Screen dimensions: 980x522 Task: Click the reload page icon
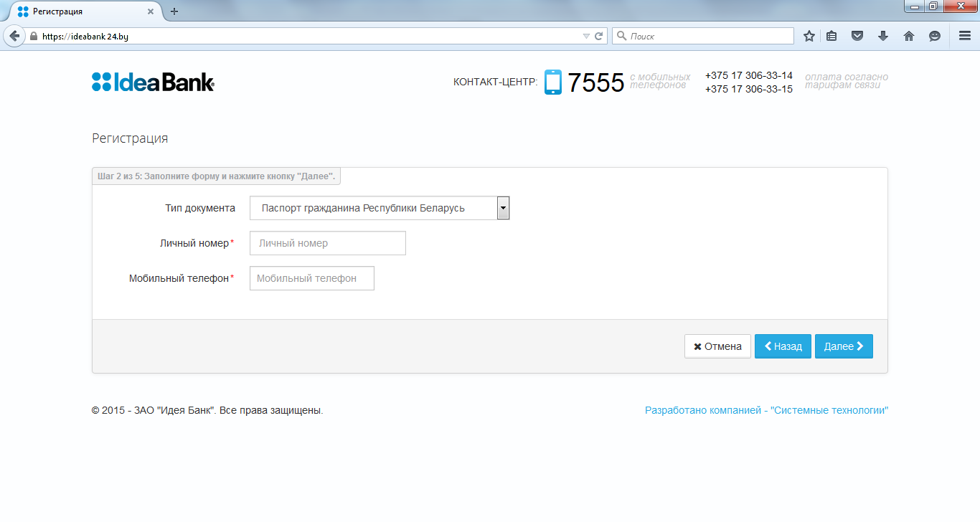(x=599, y=36)
